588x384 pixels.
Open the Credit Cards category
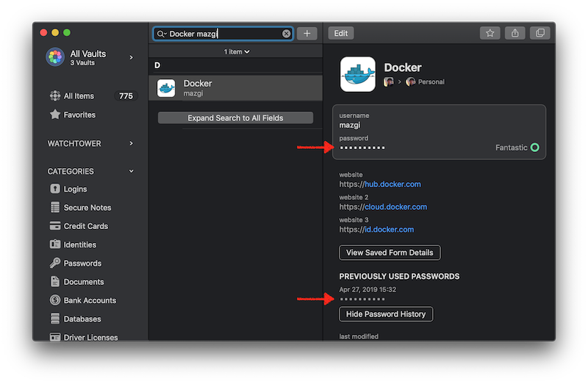[x=85, y=226]
